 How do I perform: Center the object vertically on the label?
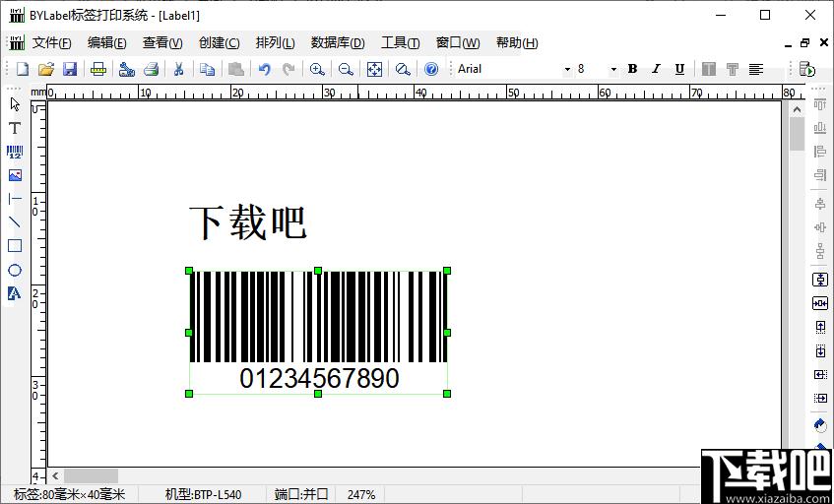click(x=820, y=280)
